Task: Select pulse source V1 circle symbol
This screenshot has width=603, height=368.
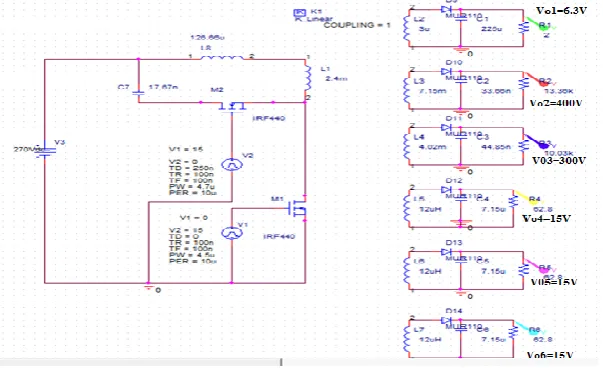Action: point(232,233)
